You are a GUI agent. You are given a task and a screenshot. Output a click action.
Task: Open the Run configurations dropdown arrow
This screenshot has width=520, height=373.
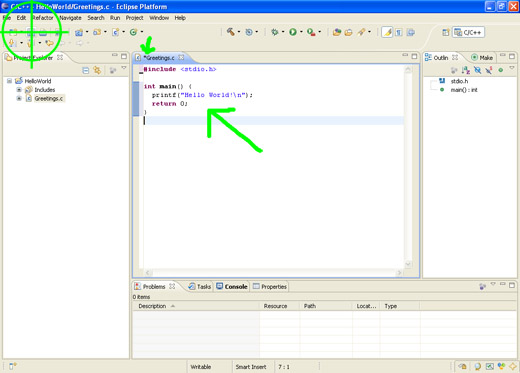[301, 32]
